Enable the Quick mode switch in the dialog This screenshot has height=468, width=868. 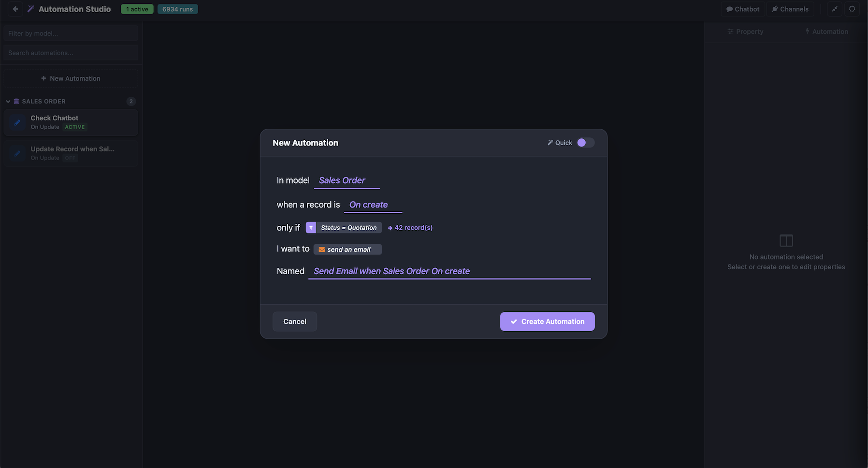586,143
